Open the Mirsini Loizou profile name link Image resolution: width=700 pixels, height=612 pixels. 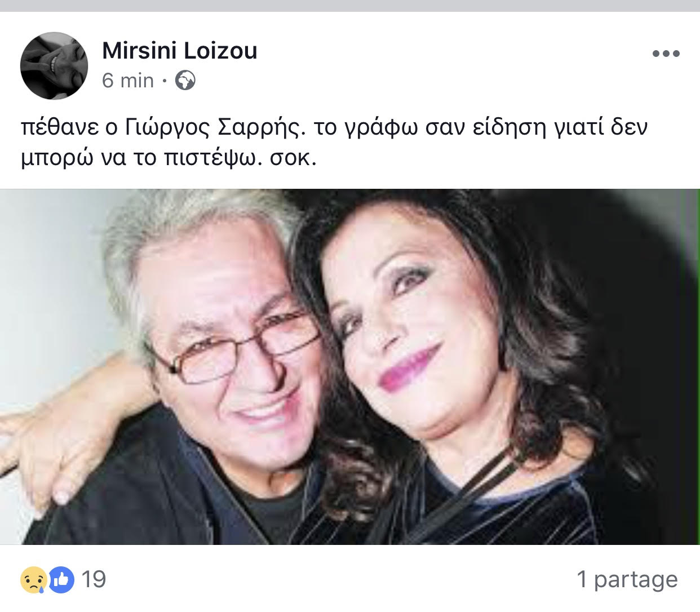pyautogui.click(x=180, y=51)
